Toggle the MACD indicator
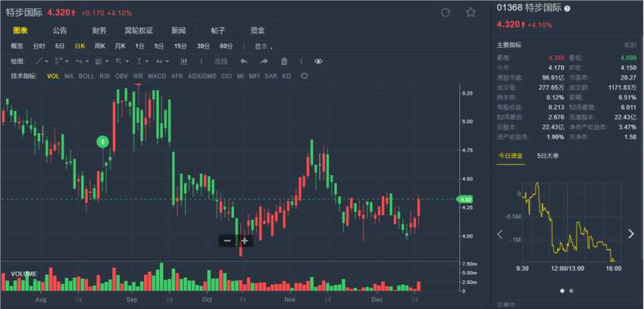 157,76
